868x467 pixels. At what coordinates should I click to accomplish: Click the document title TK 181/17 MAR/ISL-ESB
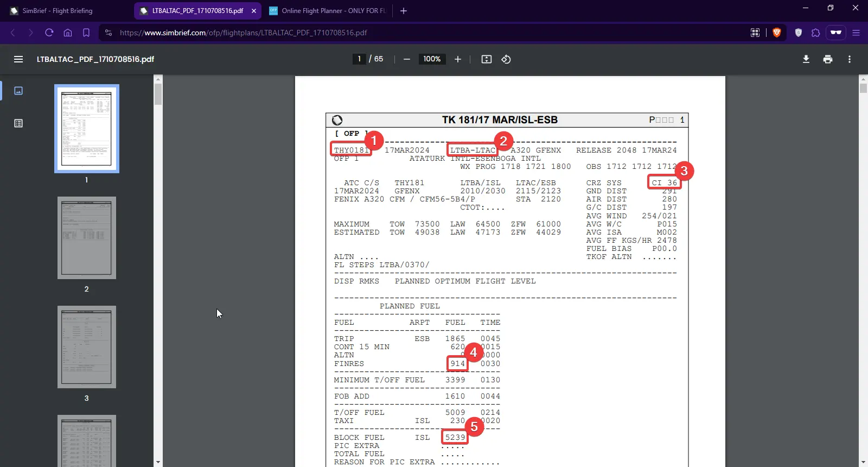point(500,120)
